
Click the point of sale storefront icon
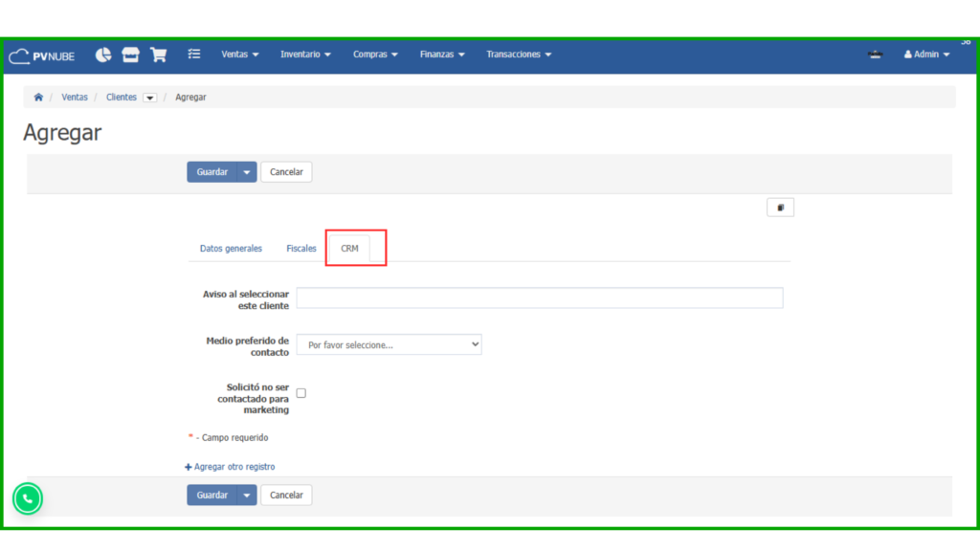click(x=130, y=55)
